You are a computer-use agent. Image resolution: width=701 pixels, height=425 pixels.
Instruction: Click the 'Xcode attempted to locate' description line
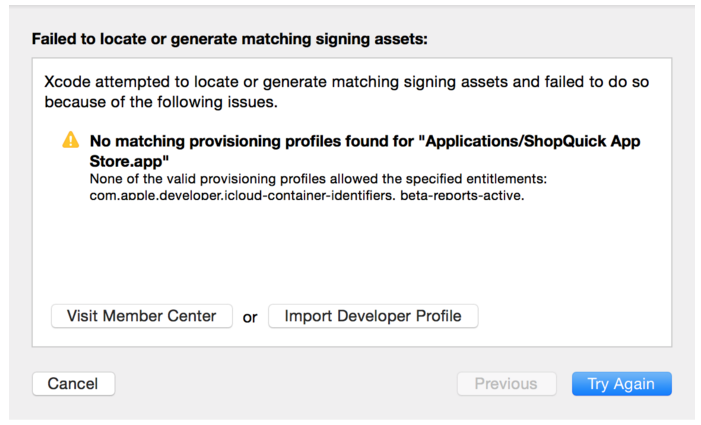click(346, 82)
